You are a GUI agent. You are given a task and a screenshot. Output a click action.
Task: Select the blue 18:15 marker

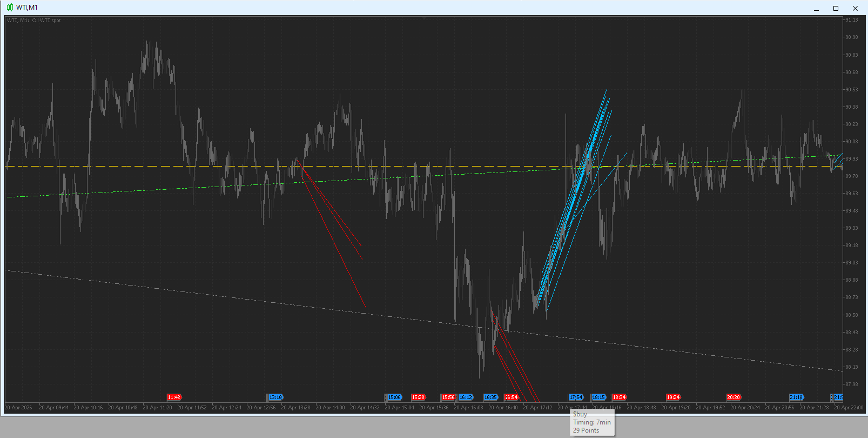point(598,397)
